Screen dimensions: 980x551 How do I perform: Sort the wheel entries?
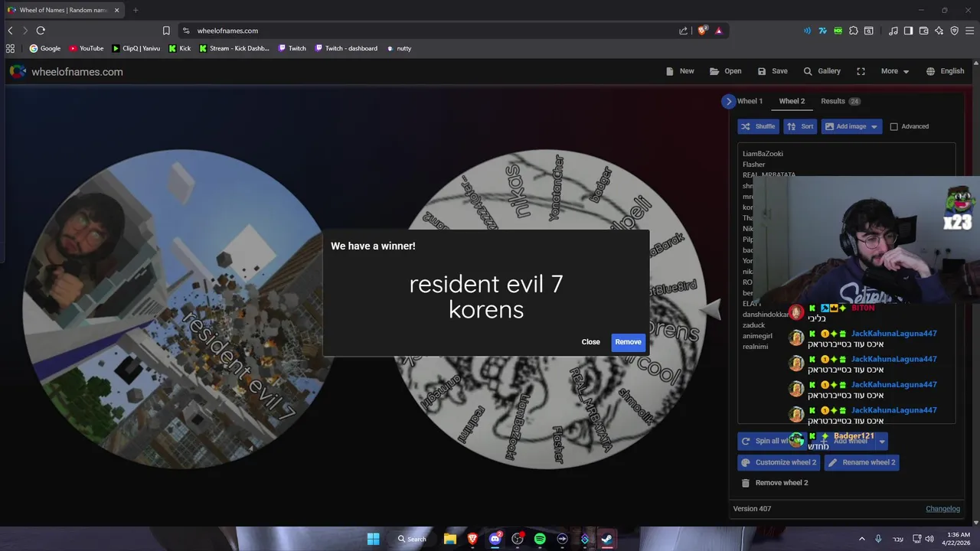pyautogui.click(x=801, y=126)
